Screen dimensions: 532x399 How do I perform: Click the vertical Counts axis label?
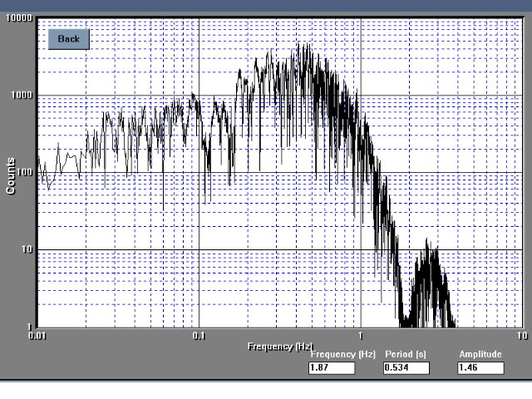pos(11,175)
